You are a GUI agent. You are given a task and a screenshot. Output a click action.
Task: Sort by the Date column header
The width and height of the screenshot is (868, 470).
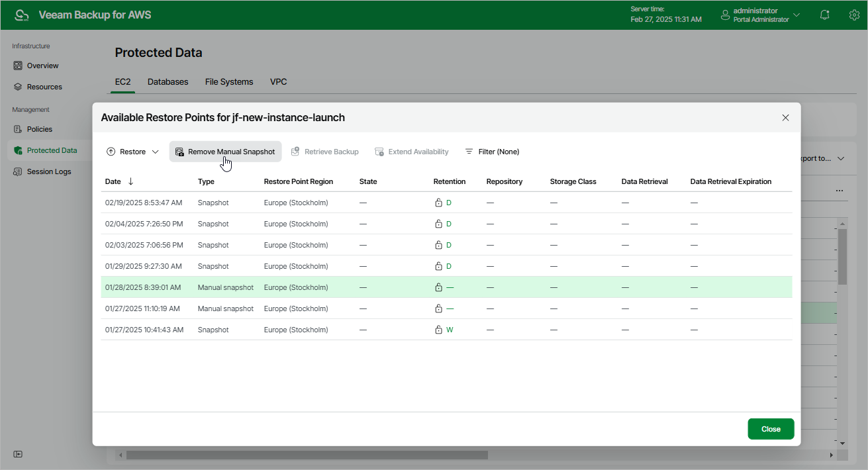point(113,181)
